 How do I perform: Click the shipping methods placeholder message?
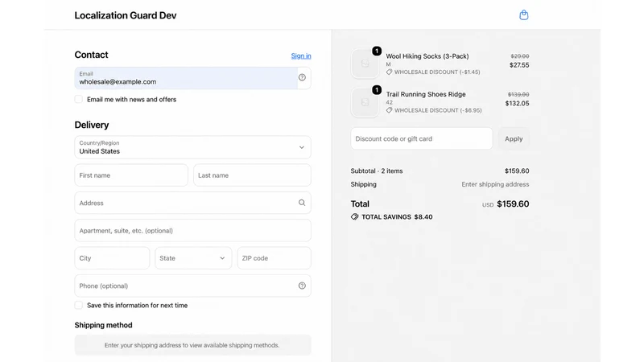[x=192, y=345]
